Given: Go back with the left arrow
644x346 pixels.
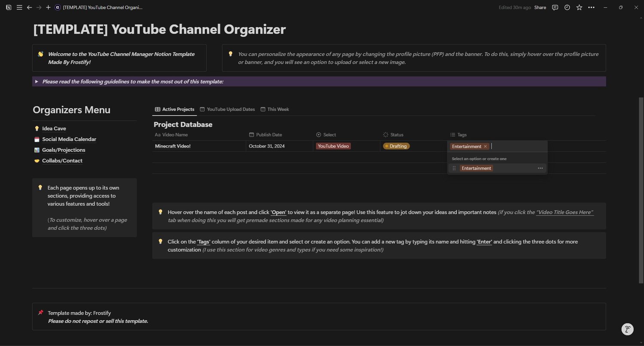Looking at the screenshot, I should coord(29,7).
